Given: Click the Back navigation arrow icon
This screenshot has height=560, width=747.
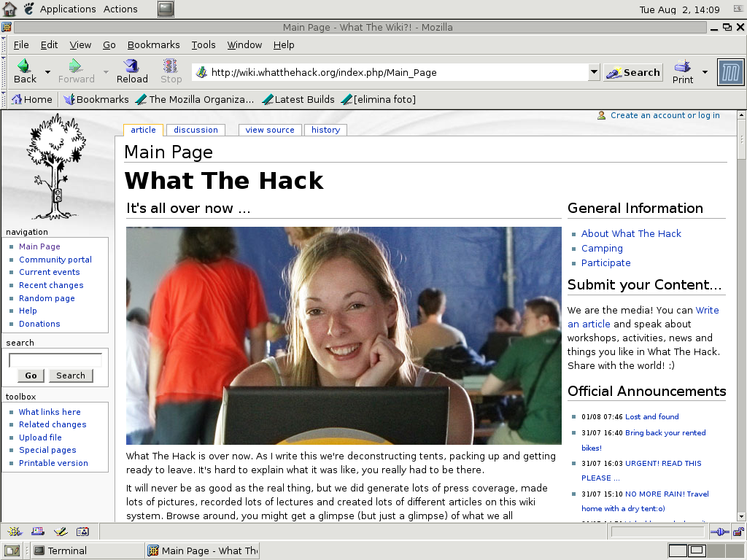Looking at the screenshot, I should 24,66.
